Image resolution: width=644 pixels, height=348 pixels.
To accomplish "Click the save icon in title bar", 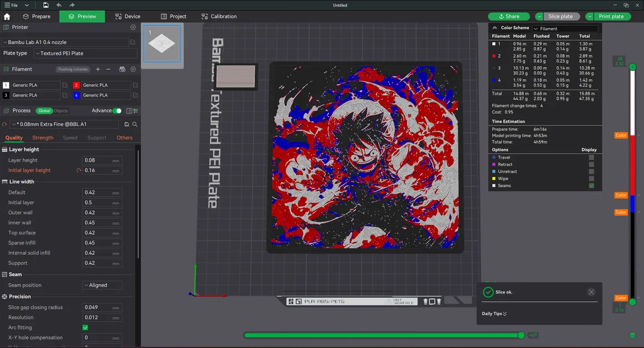I will tap(46, 5).
